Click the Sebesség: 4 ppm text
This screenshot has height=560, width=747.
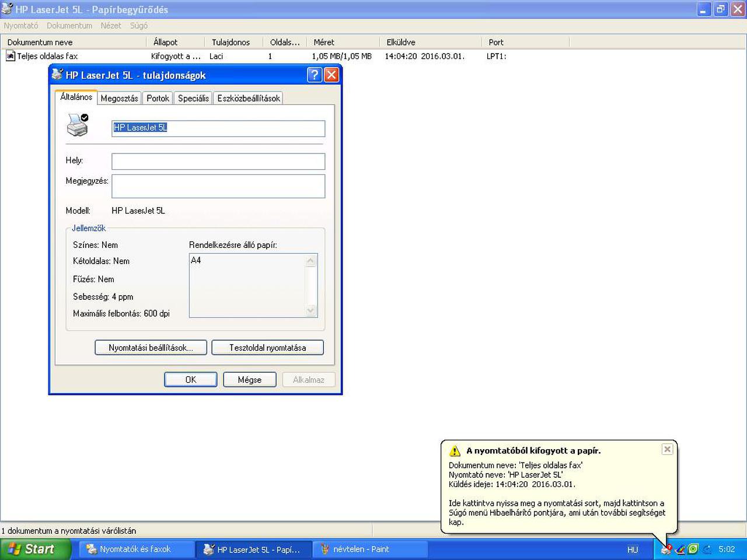pos(103,296)
